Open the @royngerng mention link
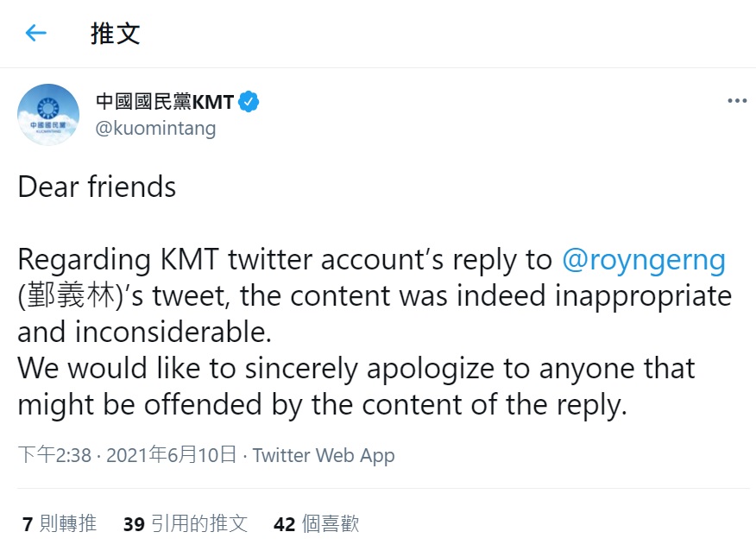The image size is (756, 551). point(644,260)
